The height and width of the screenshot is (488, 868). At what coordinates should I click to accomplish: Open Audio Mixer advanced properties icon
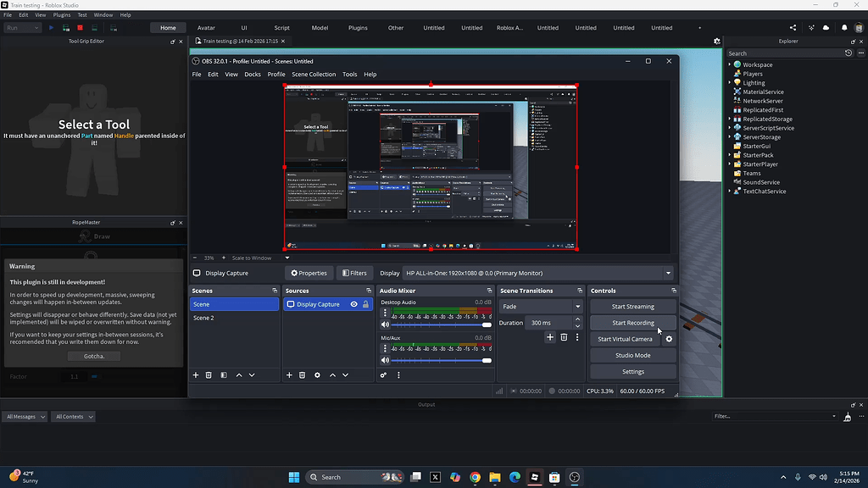[x=383, y=375]
